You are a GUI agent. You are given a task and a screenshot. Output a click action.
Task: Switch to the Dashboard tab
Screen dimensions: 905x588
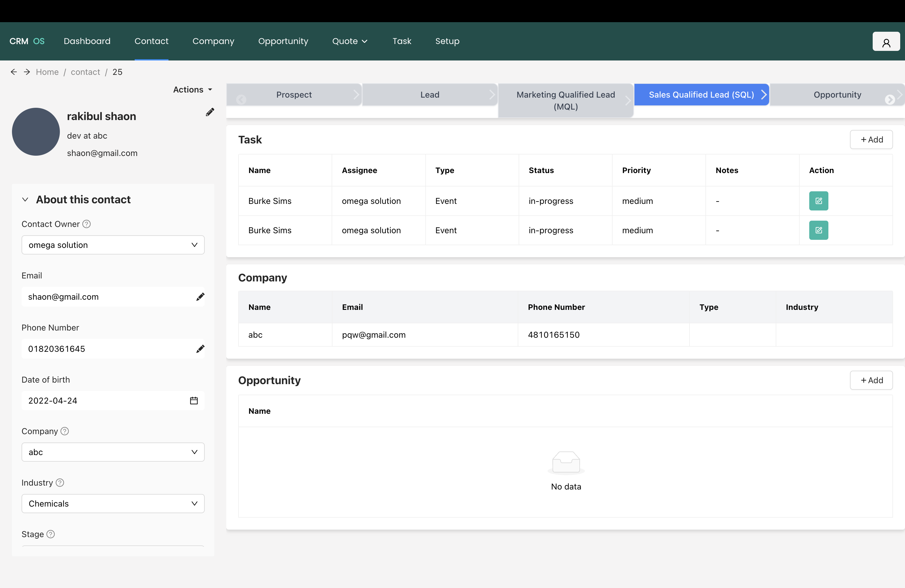(87, 41)
